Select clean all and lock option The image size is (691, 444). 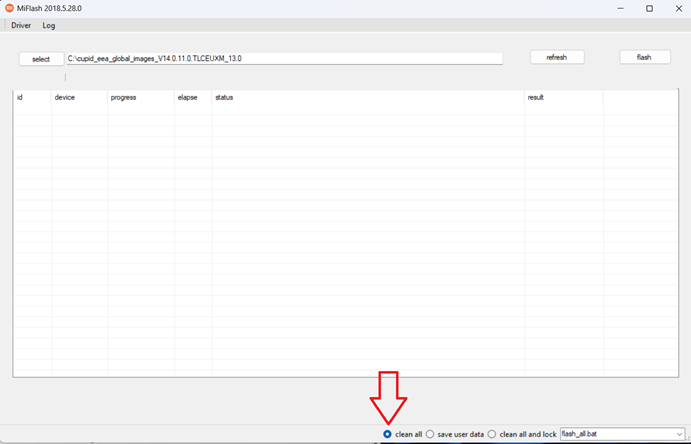coord(492,434)
